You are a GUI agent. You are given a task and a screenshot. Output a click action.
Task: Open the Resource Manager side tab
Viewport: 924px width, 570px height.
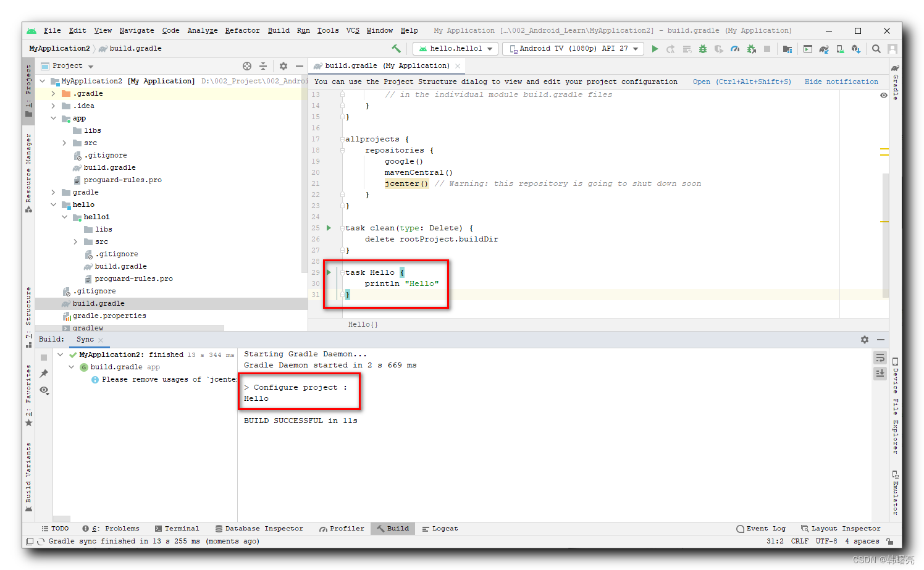28,173
